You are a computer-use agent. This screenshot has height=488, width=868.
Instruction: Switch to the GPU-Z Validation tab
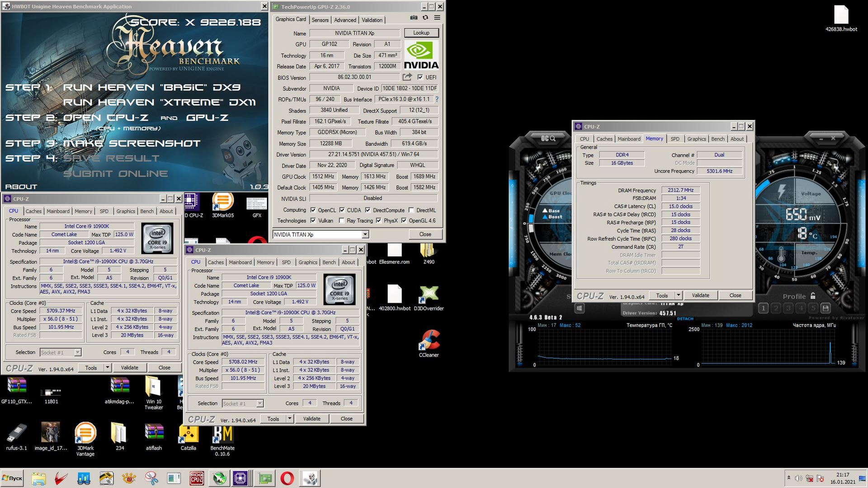[x=372, y=20]
